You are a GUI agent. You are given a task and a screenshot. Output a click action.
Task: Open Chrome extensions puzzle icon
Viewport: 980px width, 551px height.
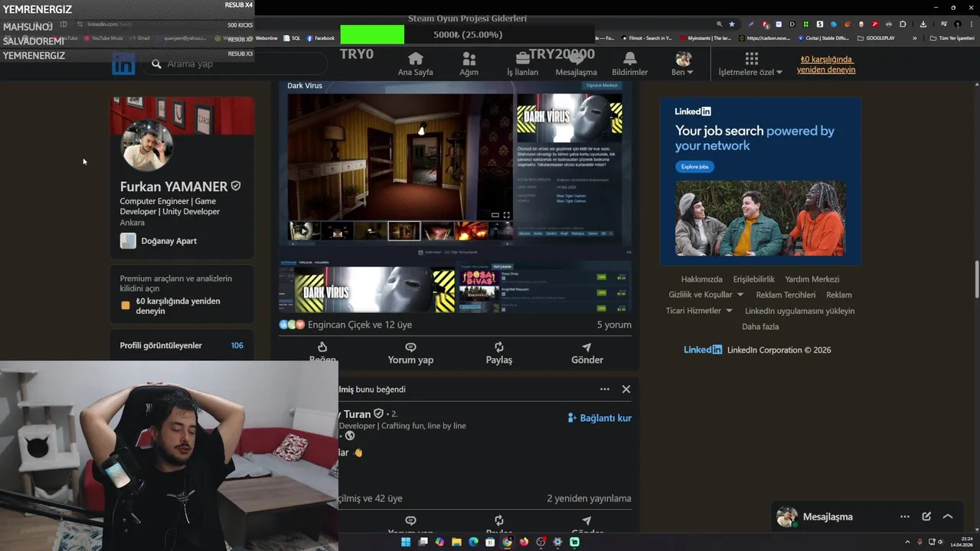coord(903,24)
